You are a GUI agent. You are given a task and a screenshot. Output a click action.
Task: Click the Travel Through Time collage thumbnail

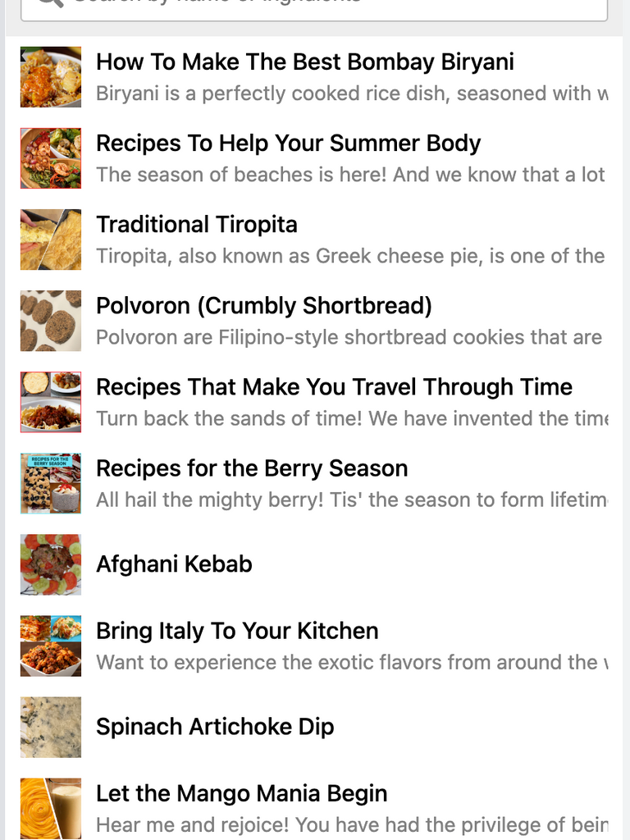click(x=51, y=402)
